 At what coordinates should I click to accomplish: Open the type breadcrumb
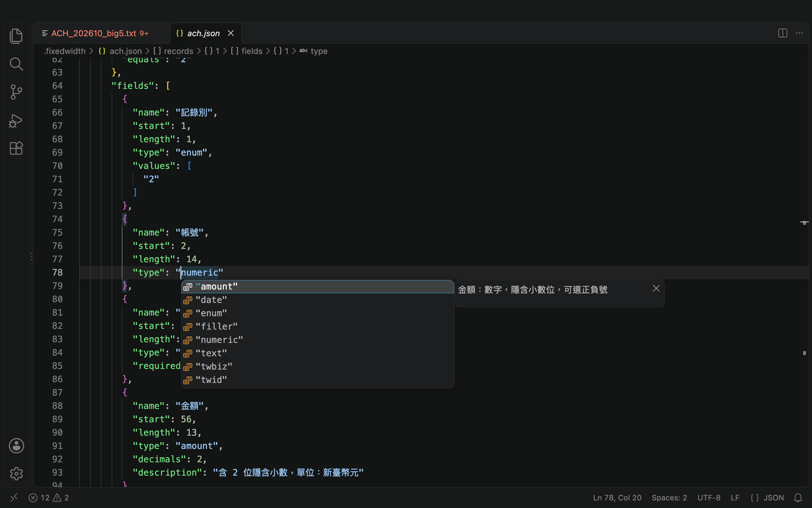(313, 51)
